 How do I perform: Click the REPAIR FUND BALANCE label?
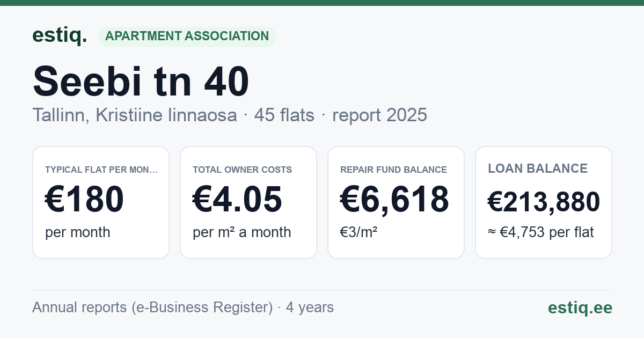pyautogui.click(x=394, y=170)
